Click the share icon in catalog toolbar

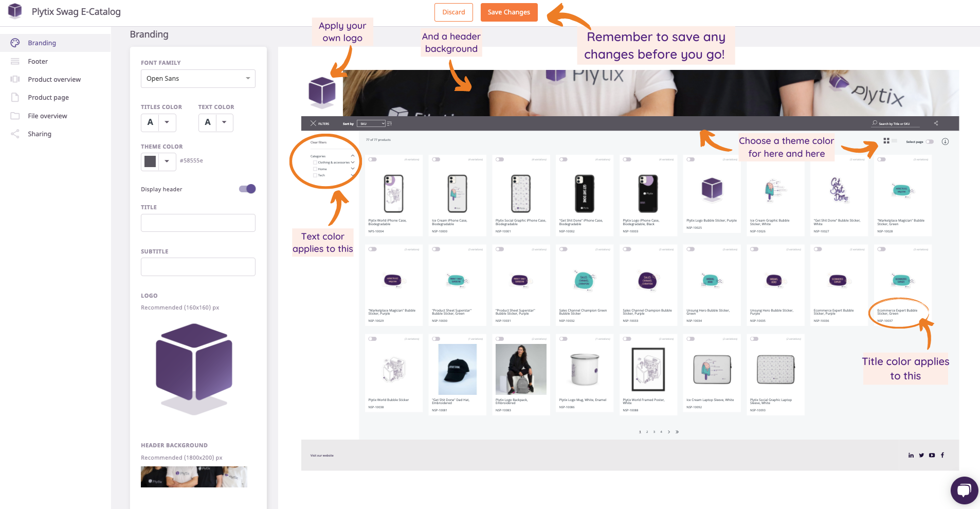[x=936, y=123]
